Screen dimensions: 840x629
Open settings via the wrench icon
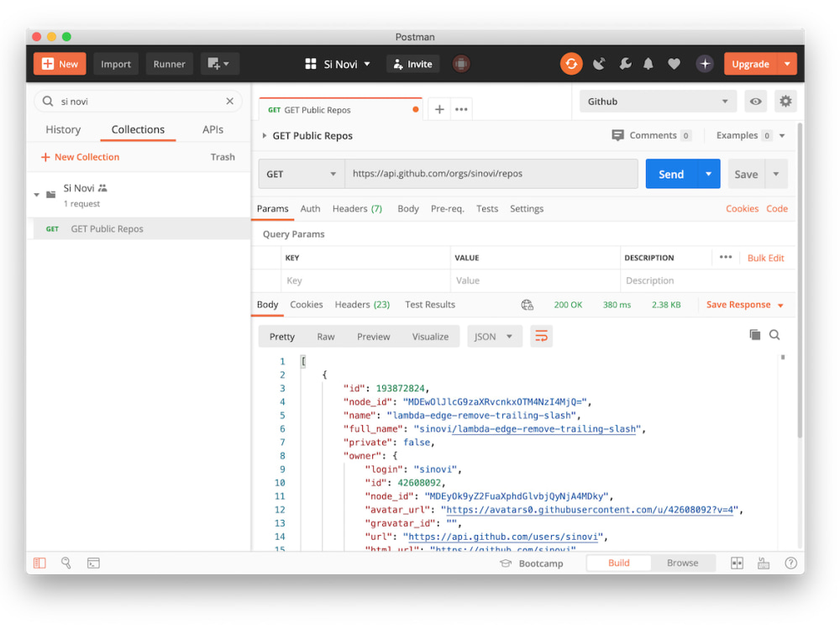(x=625, y=64)
